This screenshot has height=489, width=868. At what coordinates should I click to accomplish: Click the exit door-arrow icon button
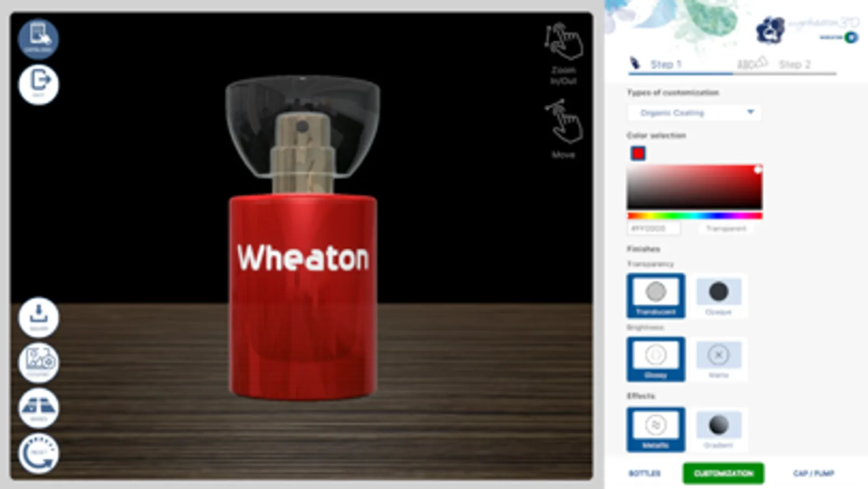(x=38, y=84)
